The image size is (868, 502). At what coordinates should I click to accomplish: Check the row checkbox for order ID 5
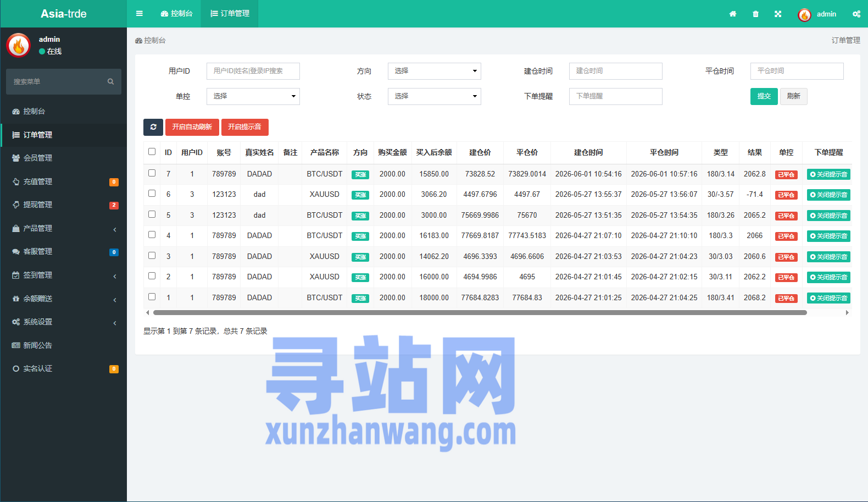click(x=152, y=214)
